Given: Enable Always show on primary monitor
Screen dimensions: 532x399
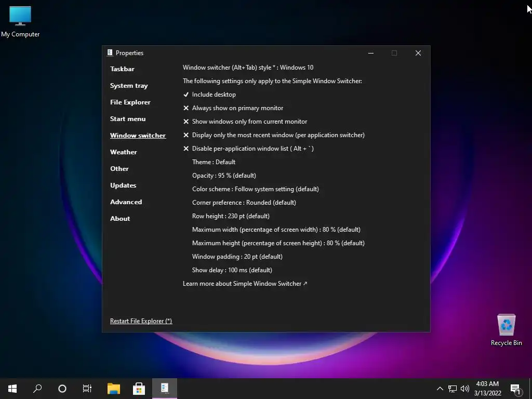Looking at the screenshot, I should click(x=233, y=108).
